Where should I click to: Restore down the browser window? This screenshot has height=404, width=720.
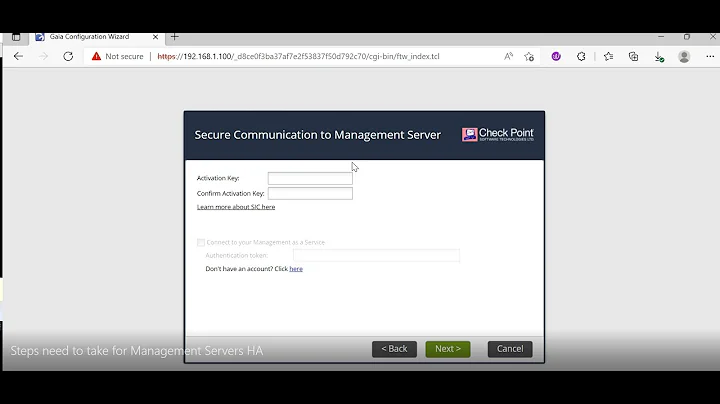pyautogui.click(x=686, y=37)
